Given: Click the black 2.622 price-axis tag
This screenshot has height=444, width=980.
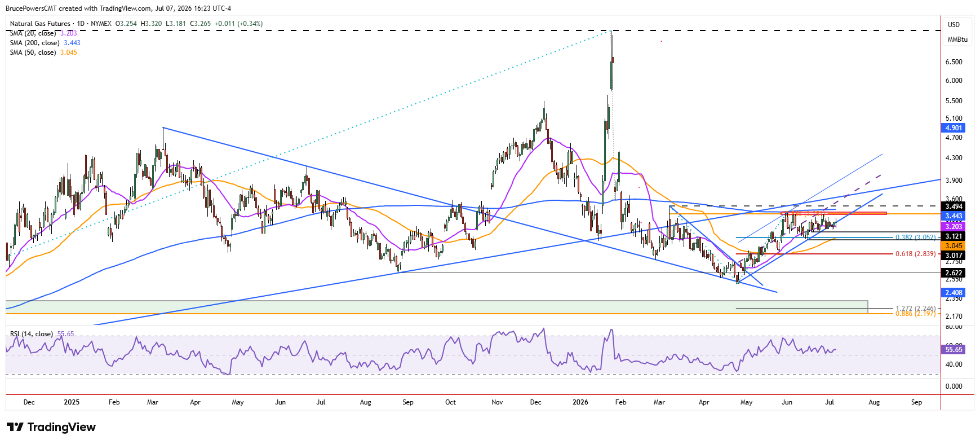Looking at the screenshot, I should click(954, 273).
